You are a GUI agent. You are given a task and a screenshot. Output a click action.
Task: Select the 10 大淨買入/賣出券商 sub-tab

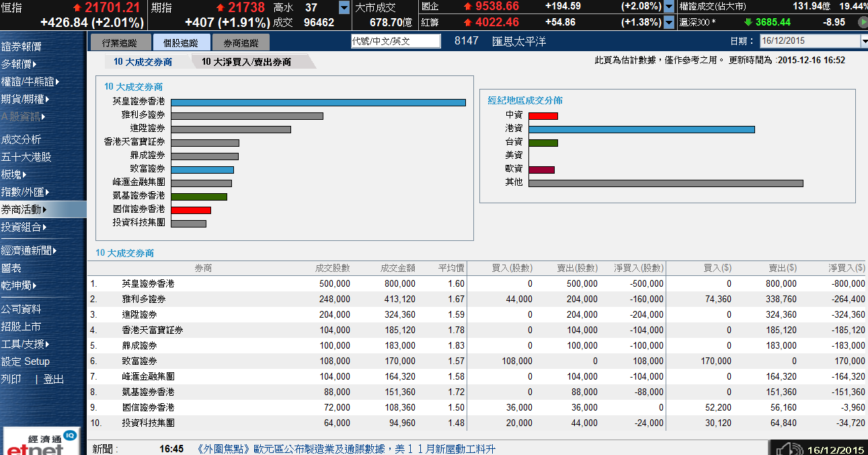247,62
